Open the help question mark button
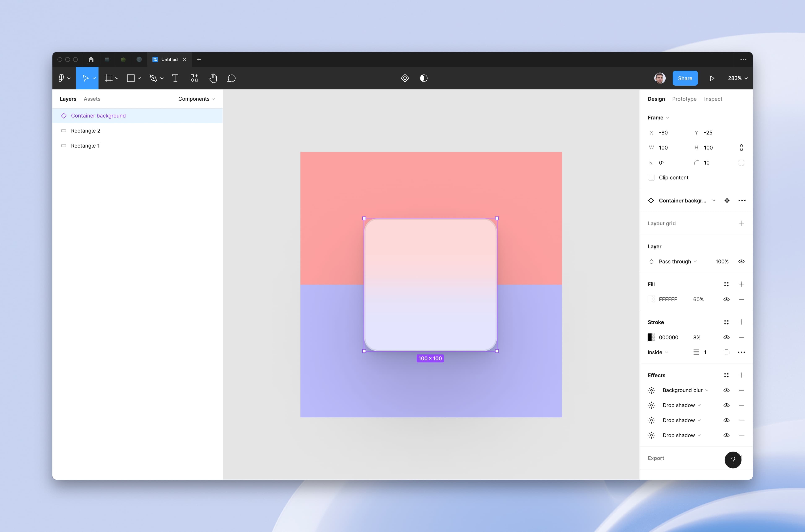Viewport: 805px width, 532px height. 733,460
